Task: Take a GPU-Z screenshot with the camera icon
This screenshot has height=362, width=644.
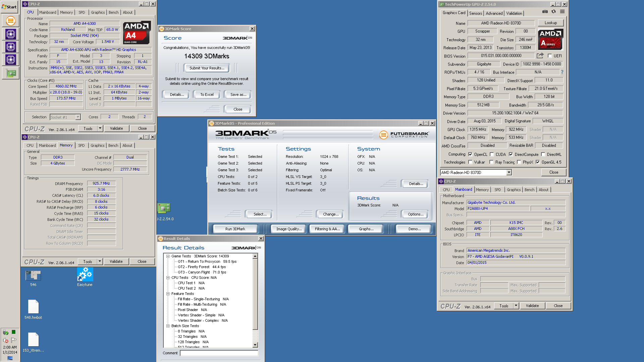Action: click(x=545, y=12)
